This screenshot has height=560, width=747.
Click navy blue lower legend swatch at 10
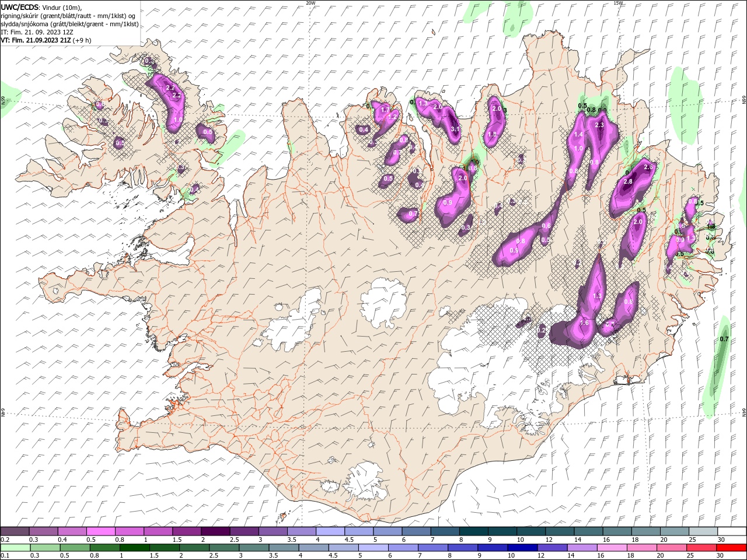(523, 548)
